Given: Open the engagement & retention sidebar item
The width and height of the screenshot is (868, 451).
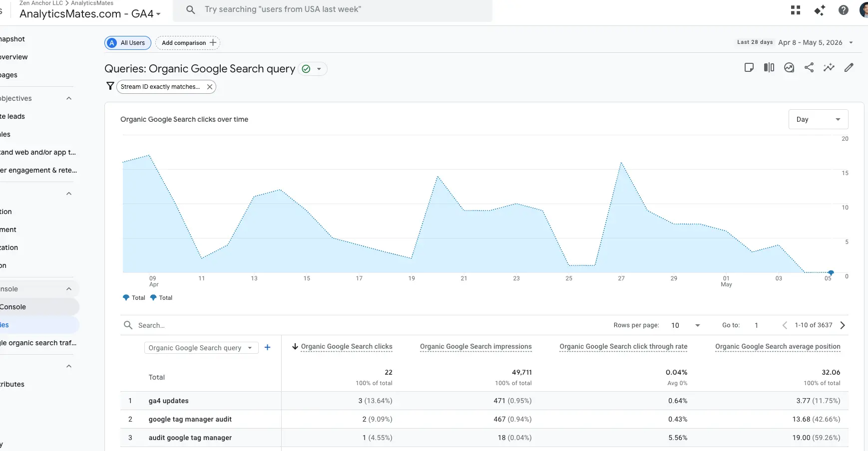Looking at the screenshot, I should 38,170.
